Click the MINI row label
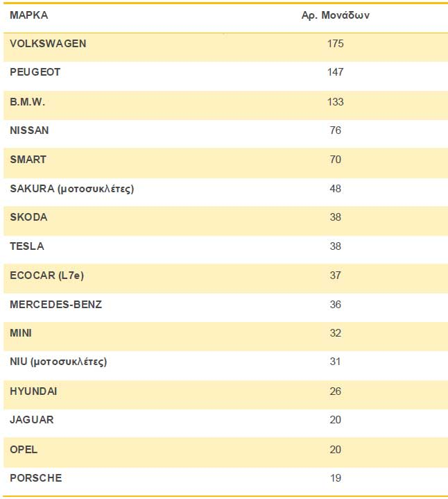Viewport: 448px width, 499px height. click(x=21, y=333)
